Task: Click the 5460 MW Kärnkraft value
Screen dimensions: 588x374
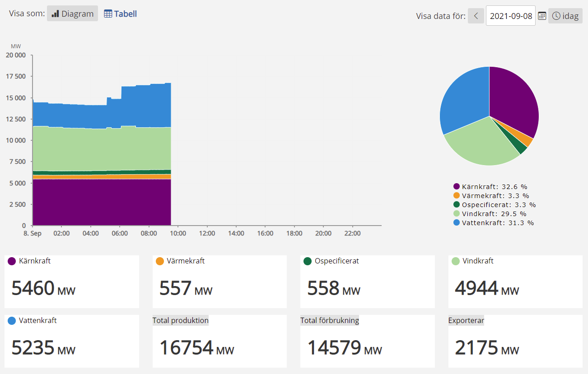Action: pyautogui.click(x=43, y=288)
